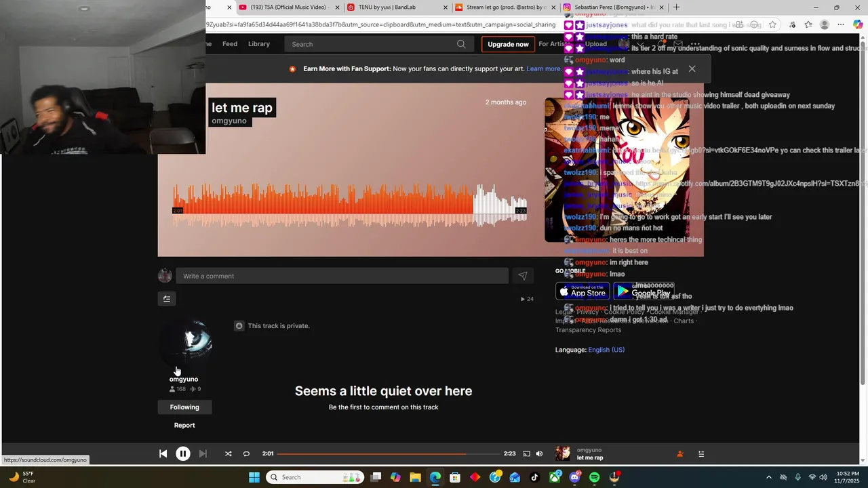Close the TSA YouTube tab
The height and width of the screenshot is (488, 868).
click(337, 7)
